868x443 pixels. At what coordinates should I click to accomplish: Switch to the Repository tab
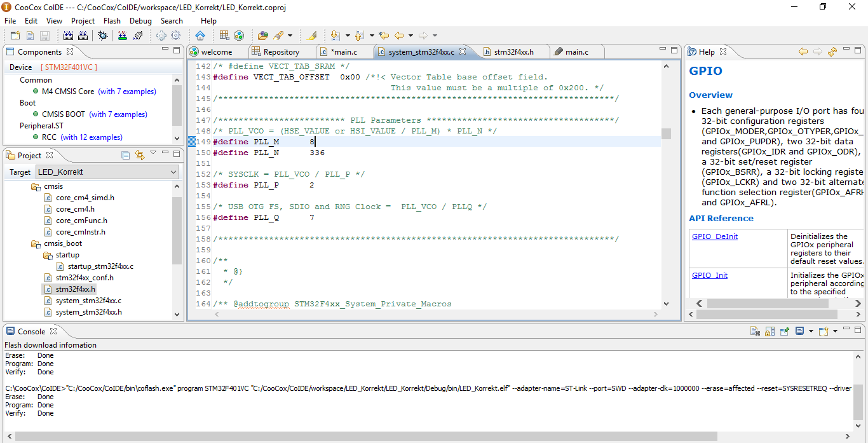point(281,52)
